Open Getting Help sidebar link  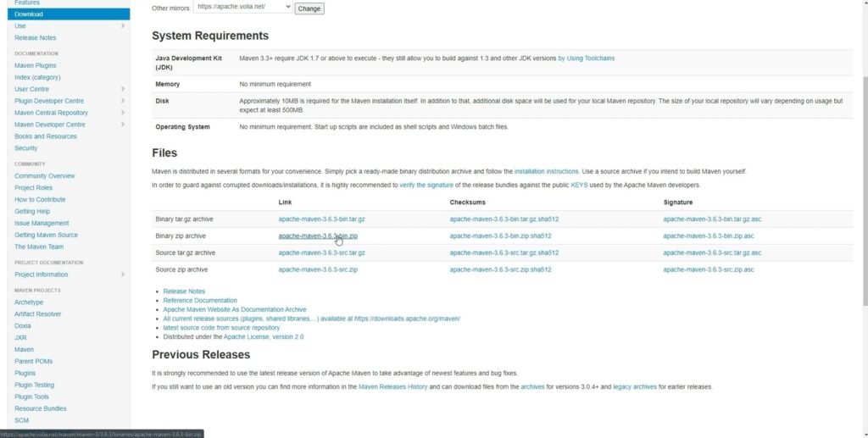click(32, 211)
